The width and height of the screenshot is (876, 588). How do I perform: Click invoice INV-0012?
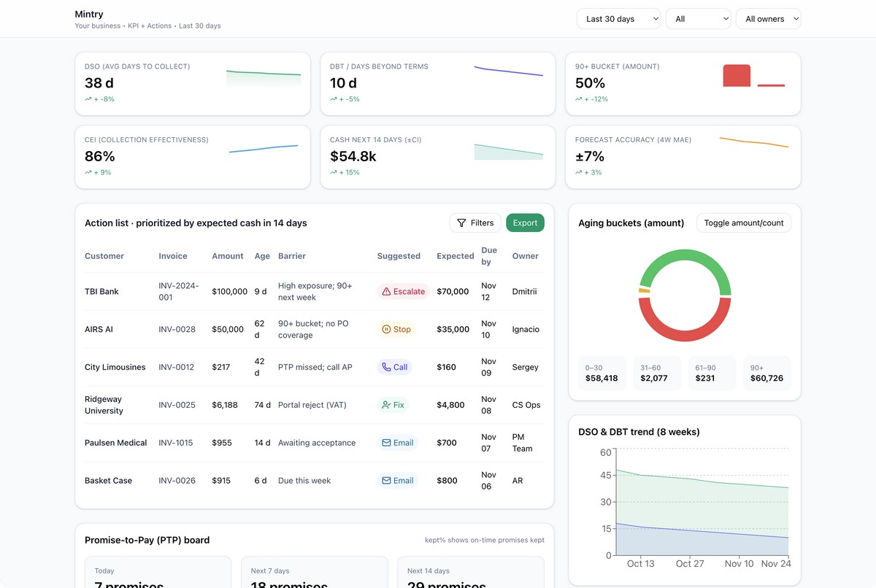click(x=177, y=367)
